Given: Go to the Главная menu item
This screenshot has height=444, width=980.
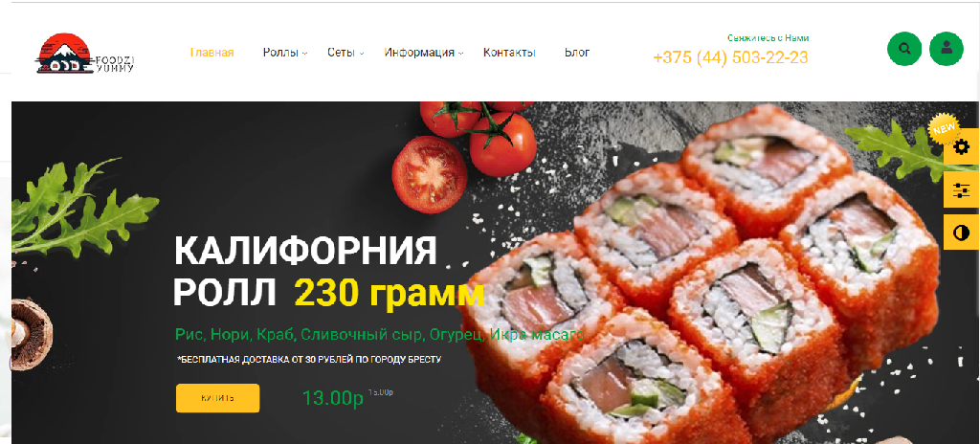Looking at the screenshot, I should point(212,53).
